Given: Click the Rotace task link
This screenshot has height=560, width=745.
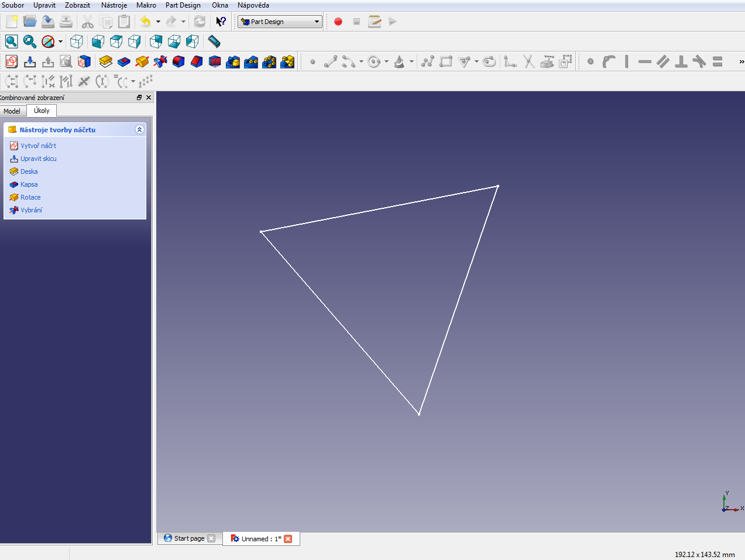Looking at the screenshot, I should point(30,197).
